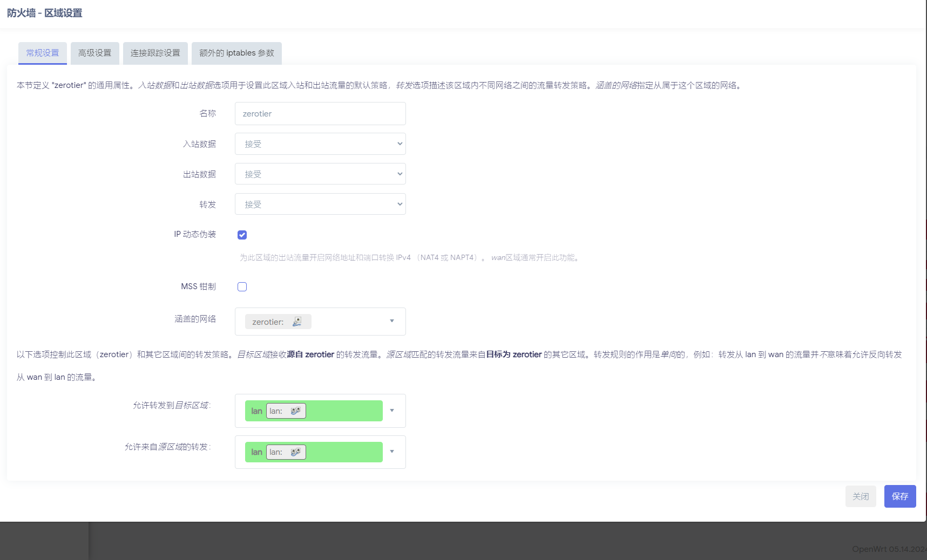Switch to the 常规设置 tab
Viewport: 927px width, 560px height.
pos(43,53)
